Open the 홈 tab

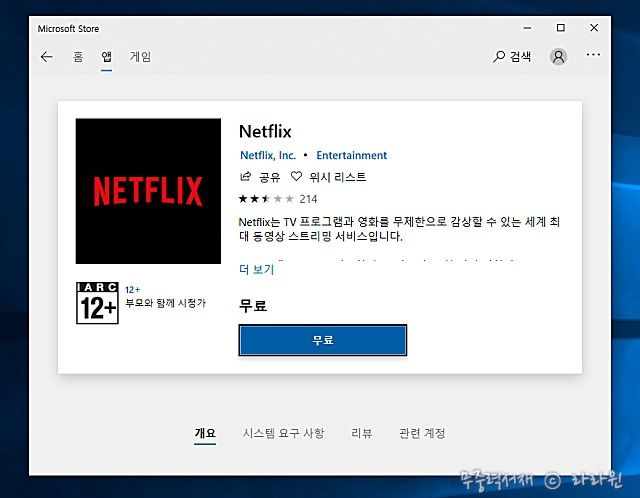pos(78,57)
